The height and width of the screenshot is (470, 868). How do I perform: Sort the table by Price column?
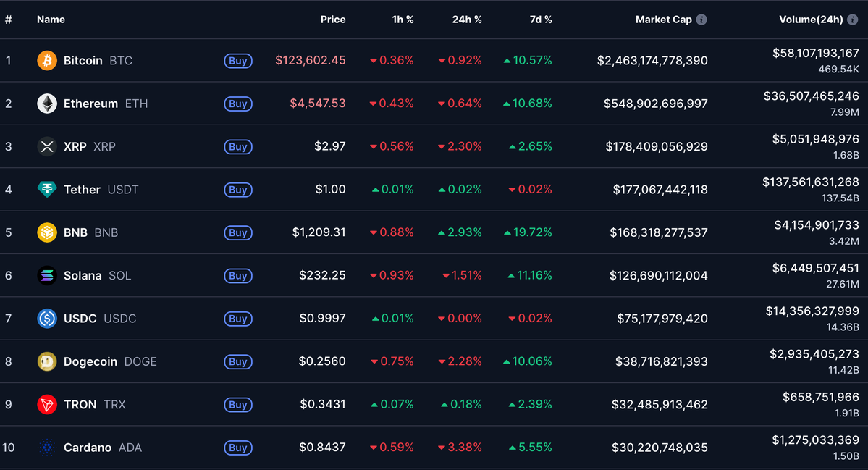click(x=333, y=20)
